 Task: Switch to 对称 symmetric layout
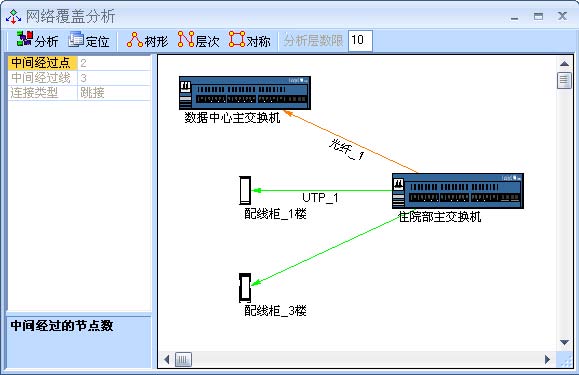pyautogui.click(x=249, y=40)
